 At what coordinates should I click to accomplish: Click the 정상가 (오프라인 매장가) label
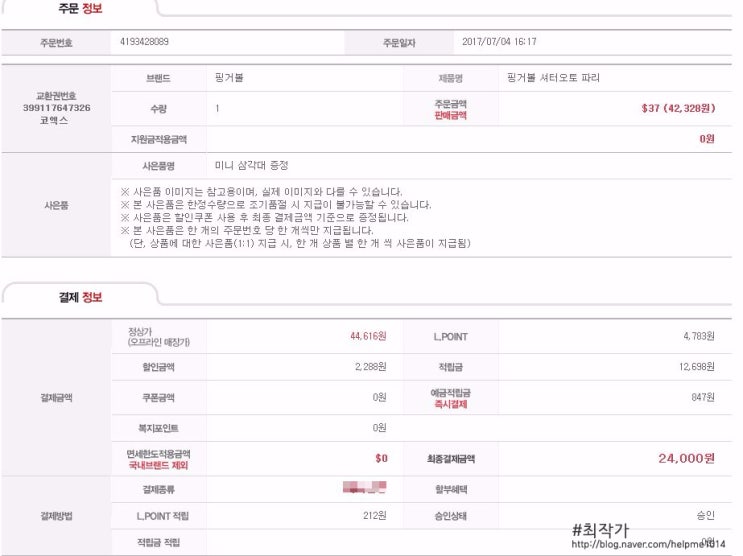pyautogui.click(x=158, y=337)
